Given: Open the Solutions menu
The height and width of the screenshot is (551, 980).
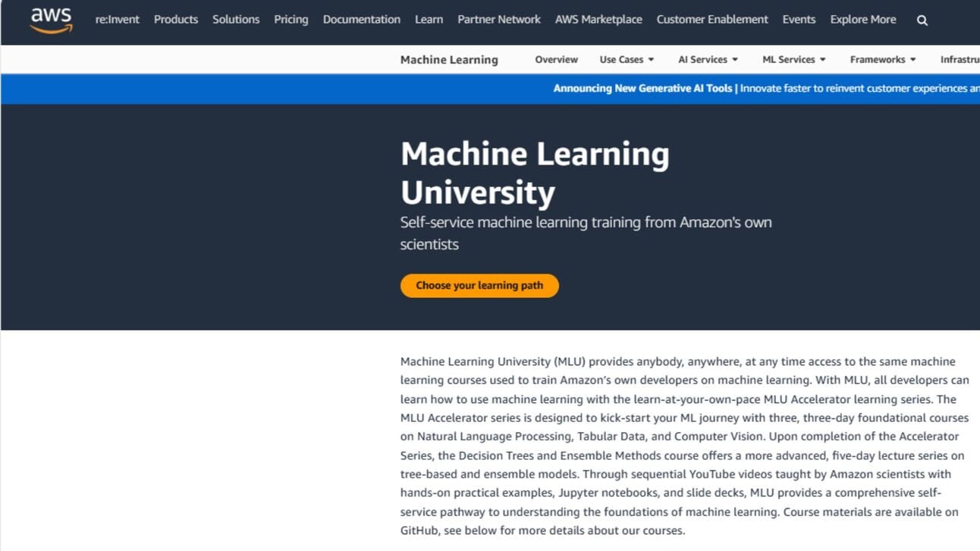Looking at the screenshot, I should (x=236, y=20).
